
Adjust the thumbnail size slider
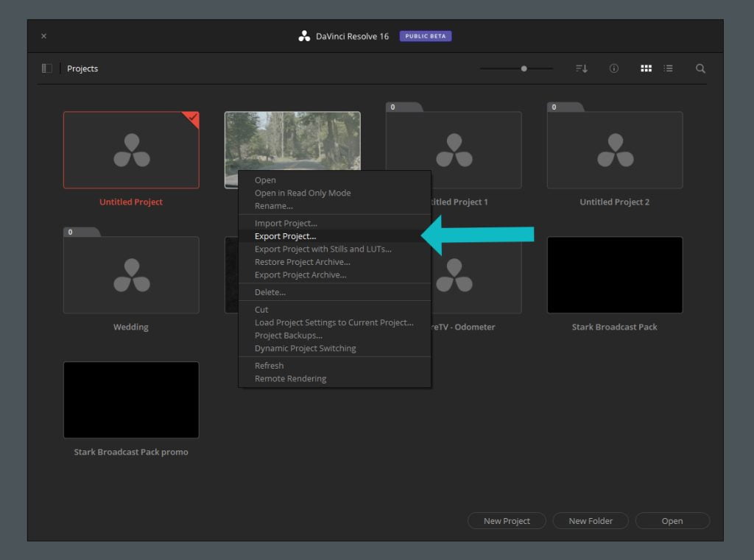tap(523, 68)
